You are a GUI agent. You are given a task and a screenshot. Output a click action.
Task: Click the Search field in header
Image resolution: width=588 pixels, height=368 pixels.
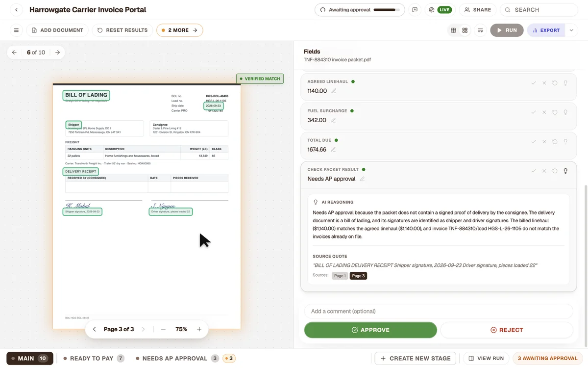coord(539,10)
